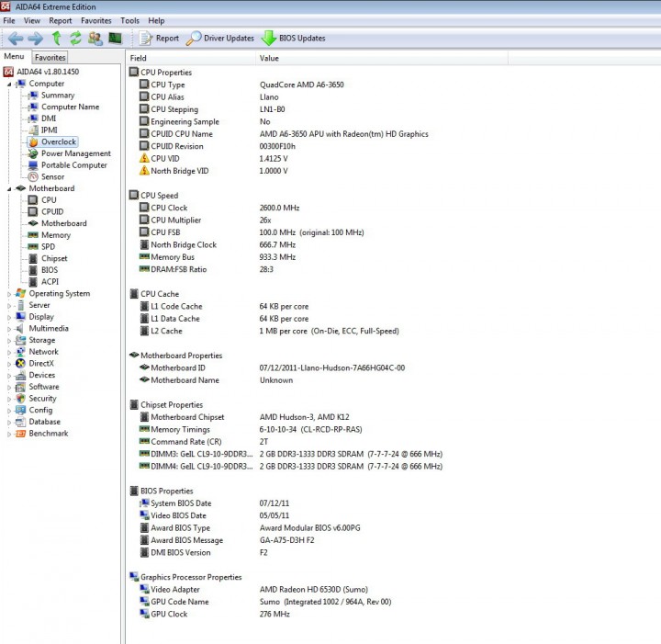
Task: Select DMI in the tree
Action: (49, 119)
